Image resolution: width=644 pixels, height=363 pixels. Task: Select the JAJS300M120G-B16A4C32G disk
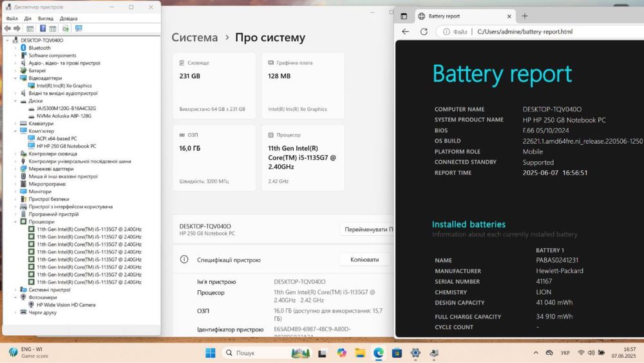coord(66,108)
